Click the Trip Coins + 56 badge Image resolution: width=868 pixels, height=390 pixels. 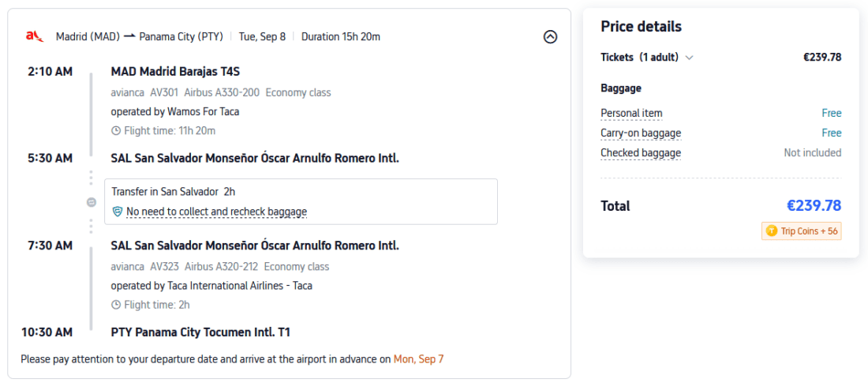802,231
